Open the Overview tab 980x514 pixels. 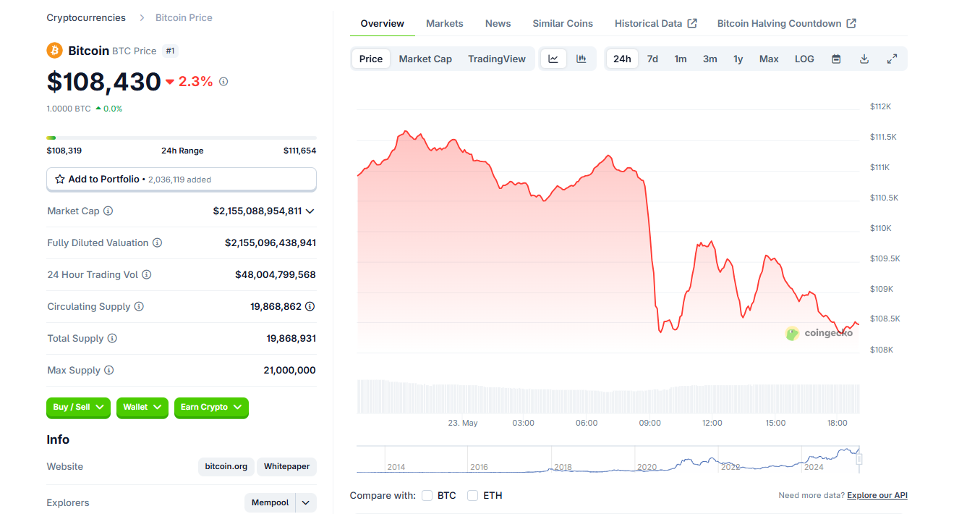383,23
